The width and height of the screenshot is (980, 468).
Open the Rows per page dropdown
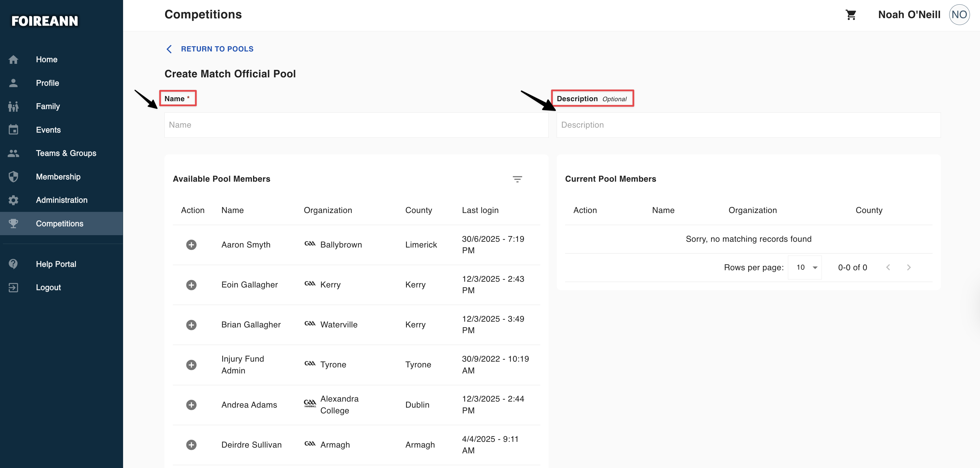(x=805, y=267)
